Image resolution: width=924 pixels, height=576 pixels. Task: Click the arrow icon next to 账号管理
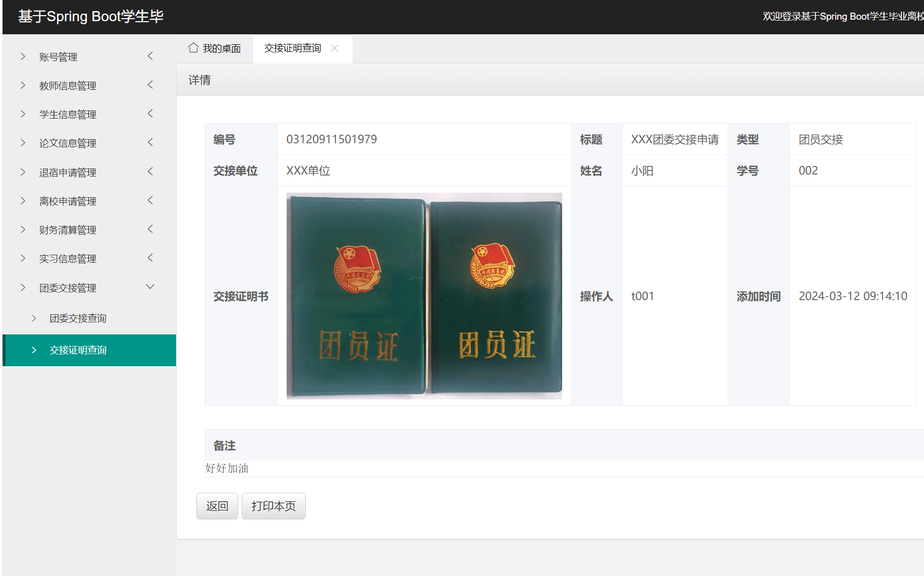coord(23,56)
